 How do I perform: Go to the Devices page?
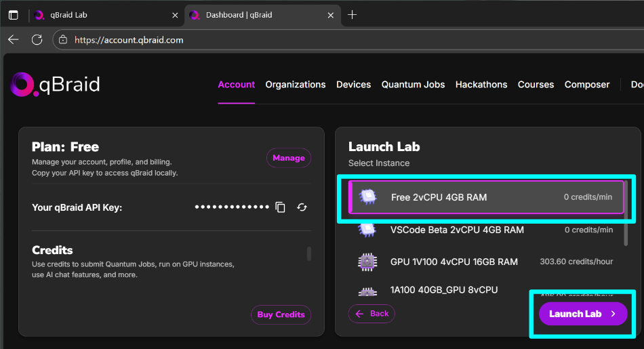(x=353, y=85)
